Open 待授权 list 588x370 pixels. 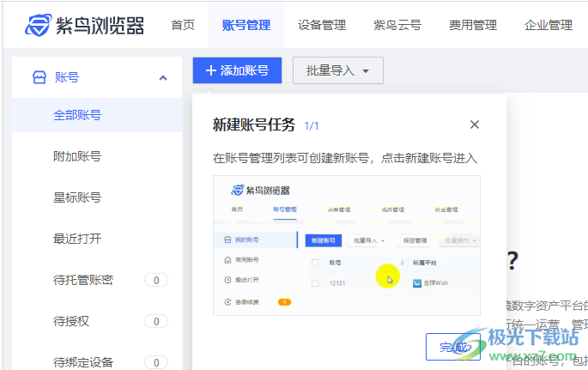[71, 321]
